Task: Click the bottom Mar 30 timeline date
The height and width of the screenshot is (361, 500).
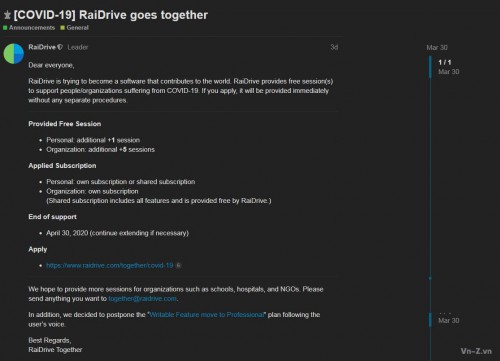Action: point(449,320)
